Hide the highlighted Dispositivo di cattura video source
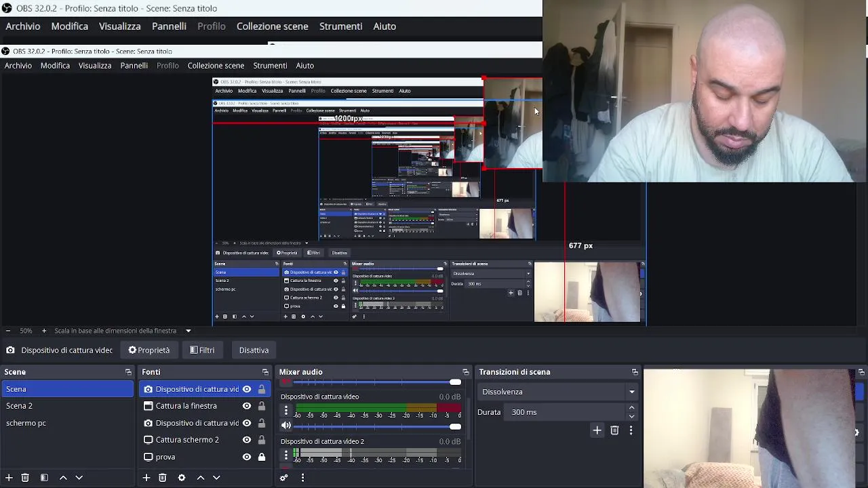868x488 pixels. coord(247,389)
